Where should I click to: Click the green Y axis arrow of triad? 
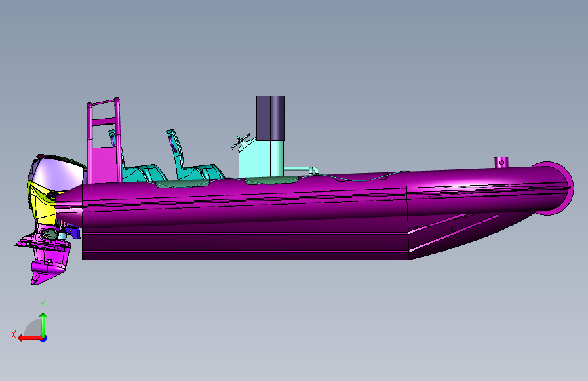[43, 325]
